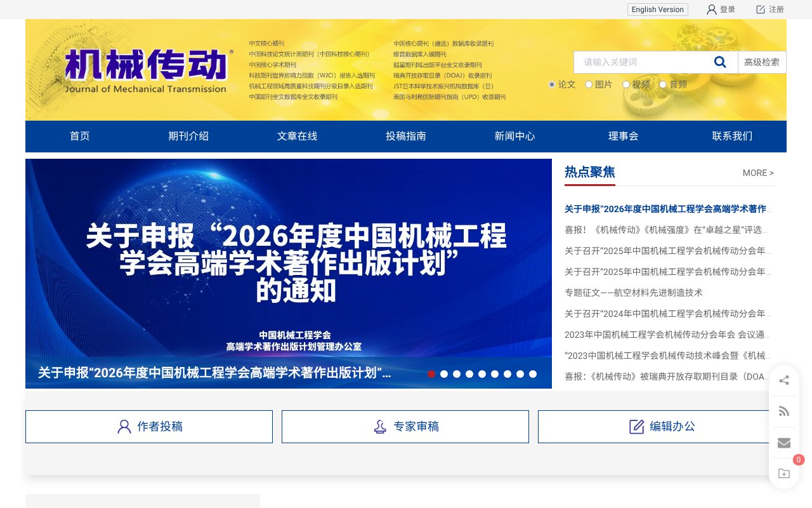This screenshot has height=508, width=812.
Task: Open the 高级检索 advanced search link
Action: coord(762,62)
